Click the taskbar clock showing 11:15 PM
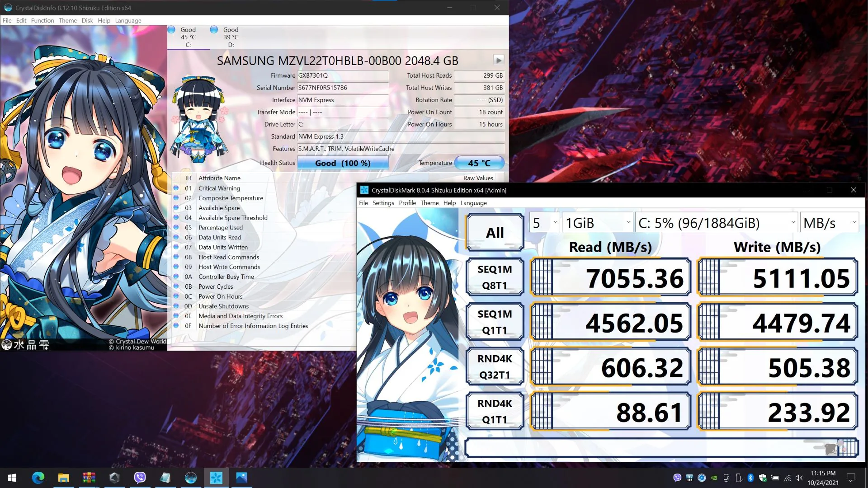The height and width of the screenshot is (488, 868). tap(823, 478)
